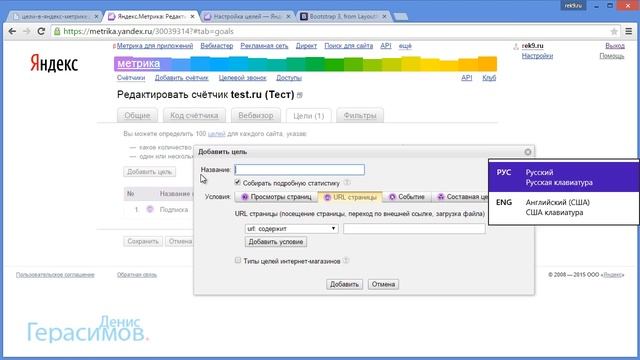Image resolution: width=640 pixels, height=360 pixels.
Task: Click the Выход link
Action: (615, 46)
